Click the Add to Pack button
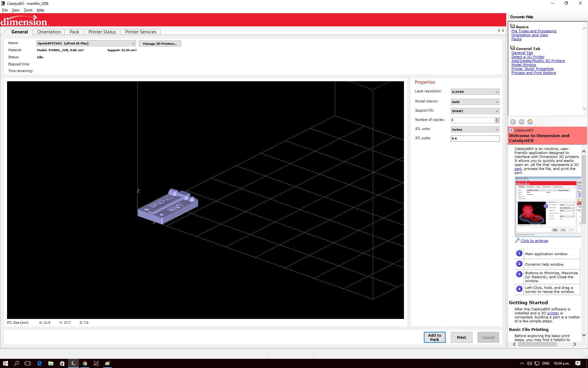588x368 pixels. [435, 337]
